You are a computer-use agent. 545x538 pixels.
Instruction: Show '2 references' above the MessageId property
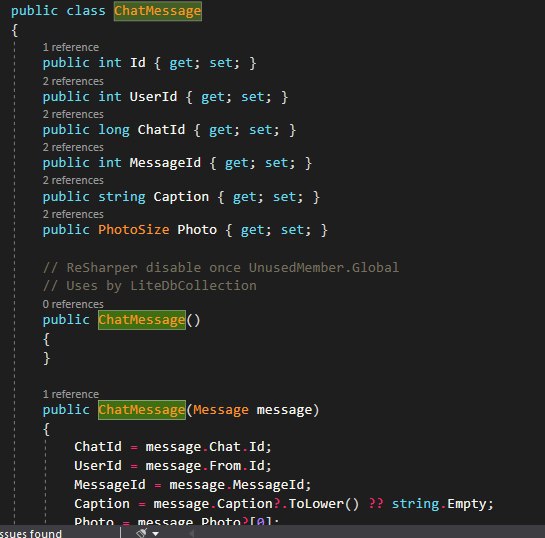tap(73, 147)
